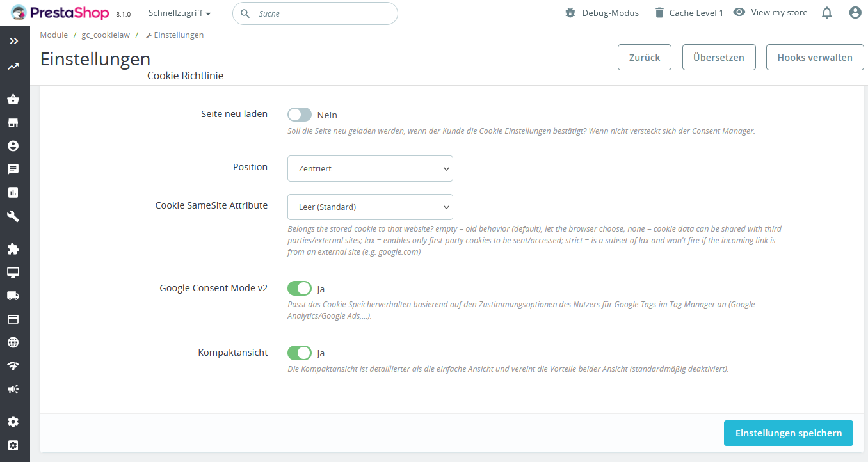Click the Debug-Modus bug icon
Screen dimensions: 868x462
(570, 13)
